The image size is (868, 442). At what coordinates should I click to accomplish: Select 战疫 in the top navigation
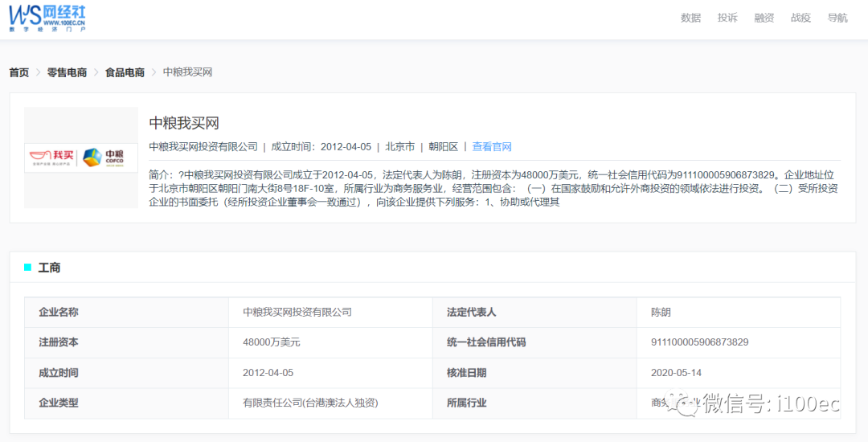(x=800, y=18)
